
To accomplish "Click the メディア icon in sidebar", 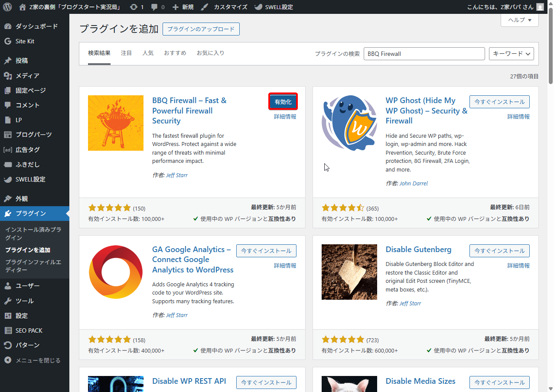I will (x=8, y=76).
